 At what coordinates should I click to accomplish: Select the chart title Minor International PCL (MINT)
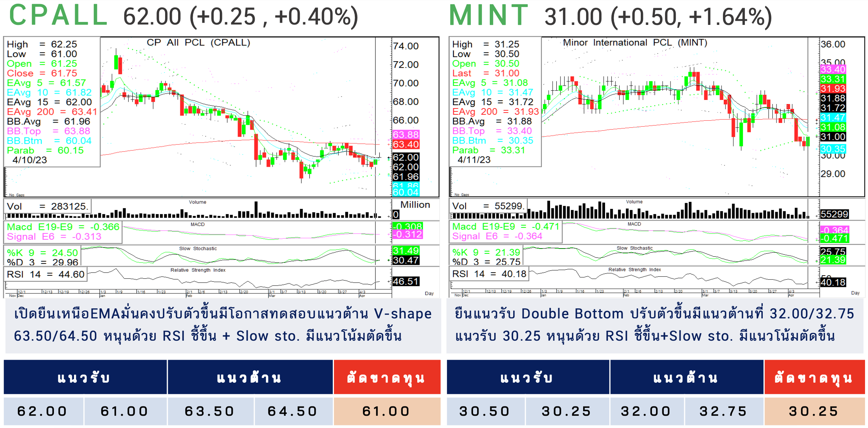coord(635,42)
